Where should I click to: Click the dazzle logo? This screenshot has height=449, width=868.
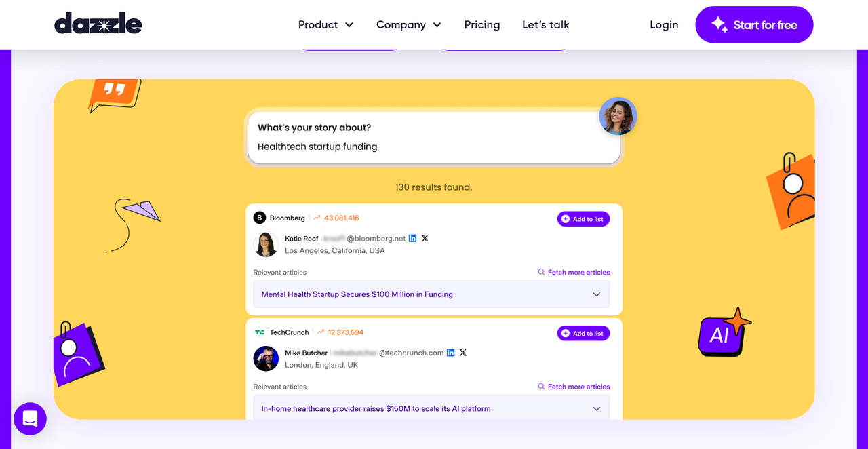tap(98, 24)
